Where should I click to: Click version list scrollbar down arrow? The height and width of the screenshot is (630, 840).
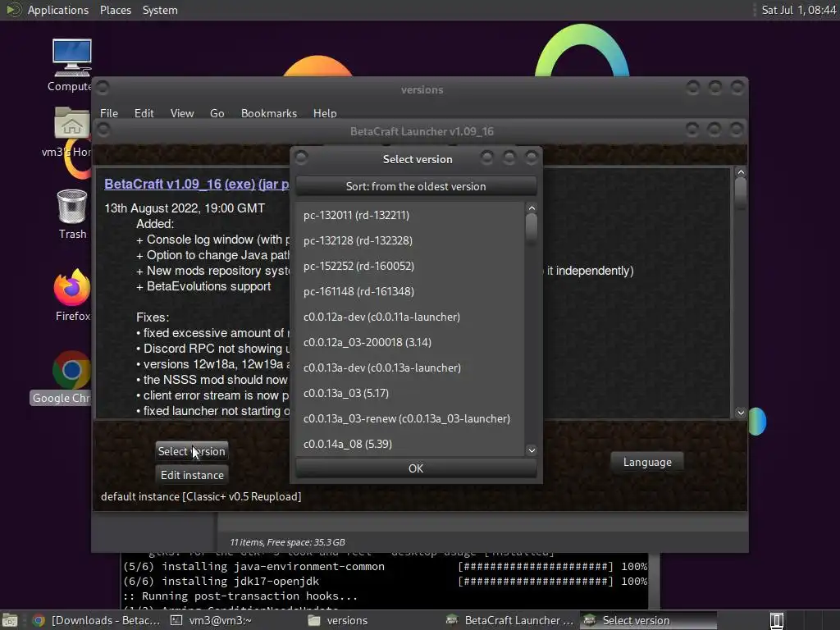[532, 450]
